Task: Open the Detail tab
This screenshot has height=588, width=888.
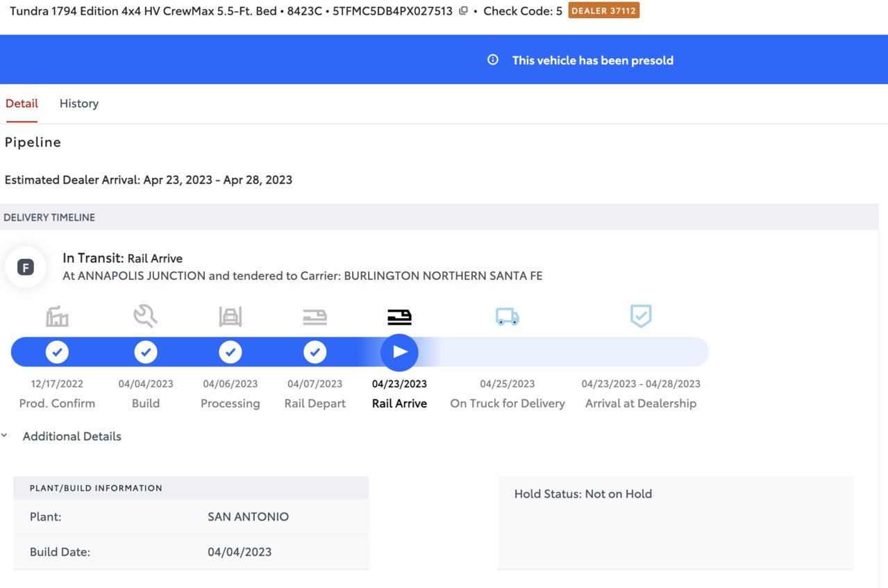Action: tap(22, 103)
